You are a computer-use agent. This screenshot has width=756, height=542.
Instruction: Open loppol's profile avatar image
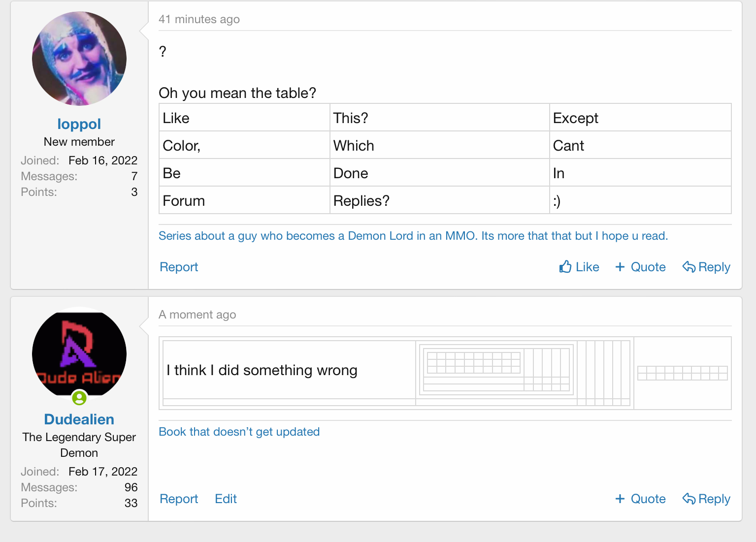(x=79, y=59)
